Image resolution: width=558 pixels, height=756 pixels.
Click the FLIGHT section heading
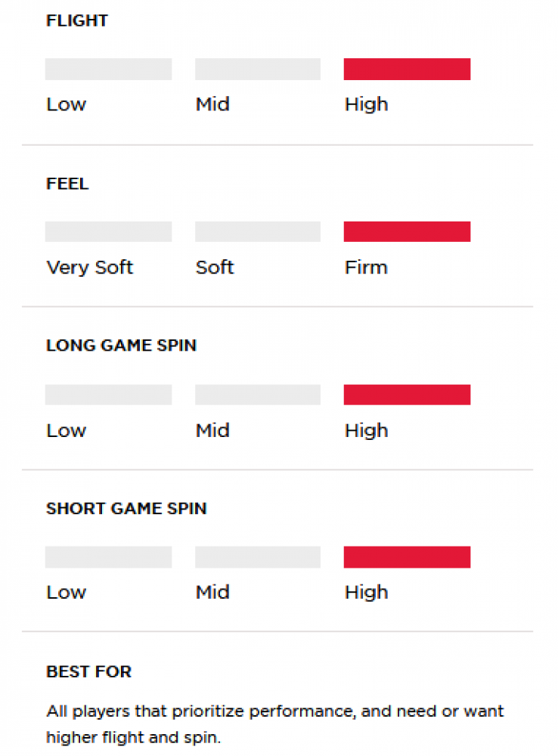click(x=77, y=20)
